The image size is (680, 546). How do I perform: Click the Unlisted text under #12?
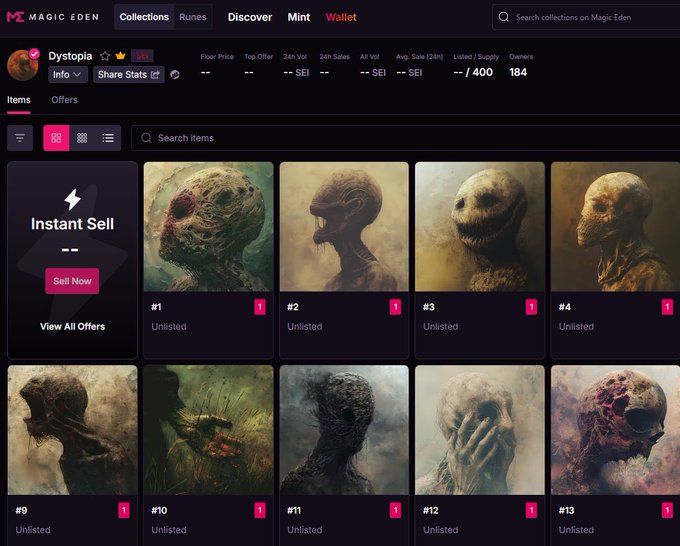(x=441, y=530)
